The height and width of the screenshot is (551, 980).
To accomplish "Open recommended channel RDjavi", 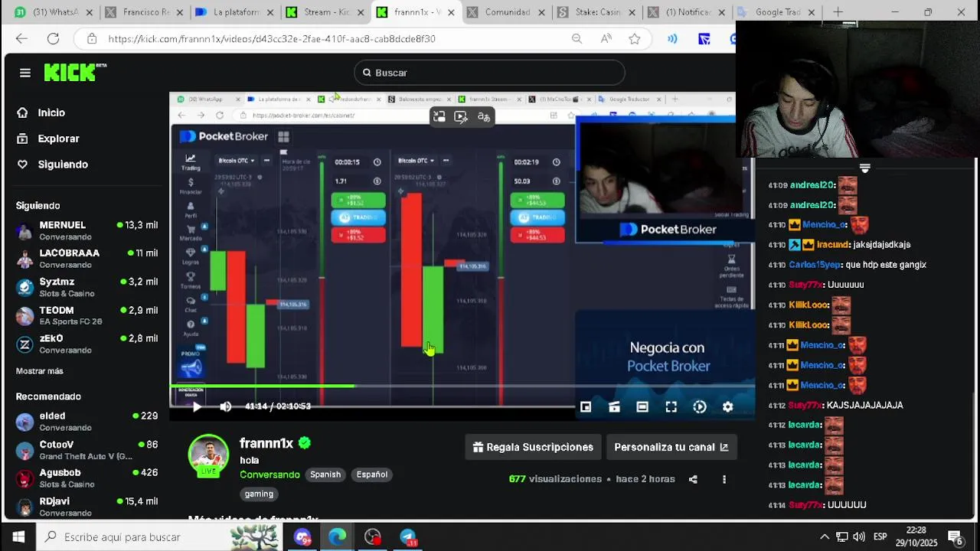I will tap(87, 507).
